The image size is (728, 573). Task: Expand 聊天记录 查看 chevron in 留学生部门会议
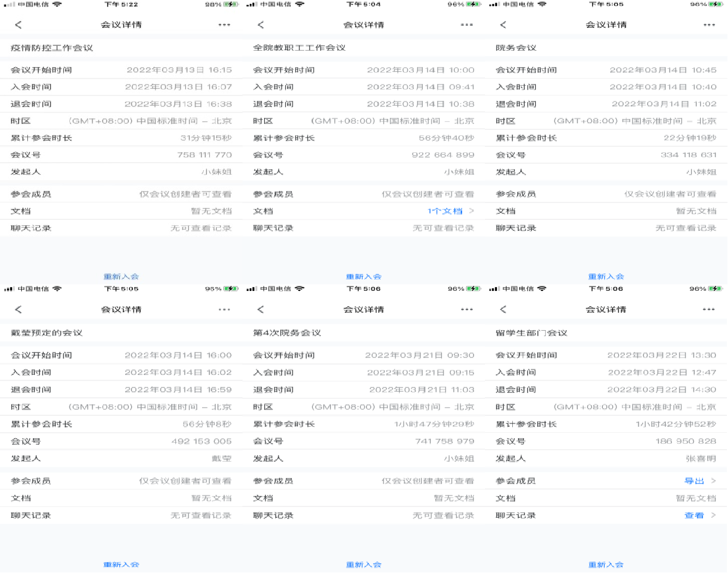713,515
